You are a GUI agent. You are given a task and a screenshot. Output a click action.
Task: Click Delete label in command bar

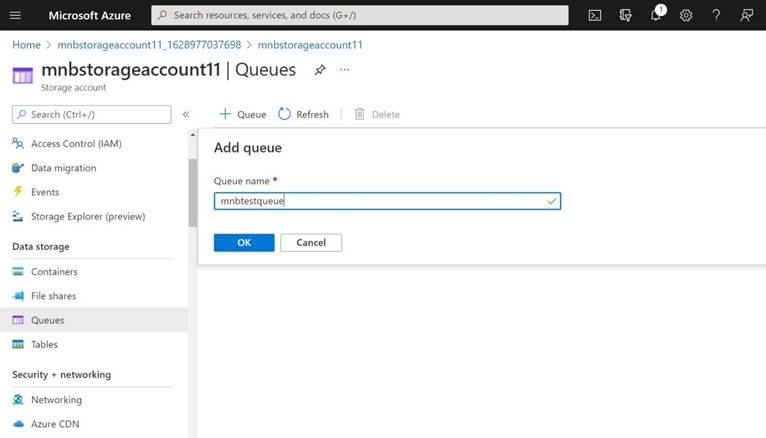385,115
